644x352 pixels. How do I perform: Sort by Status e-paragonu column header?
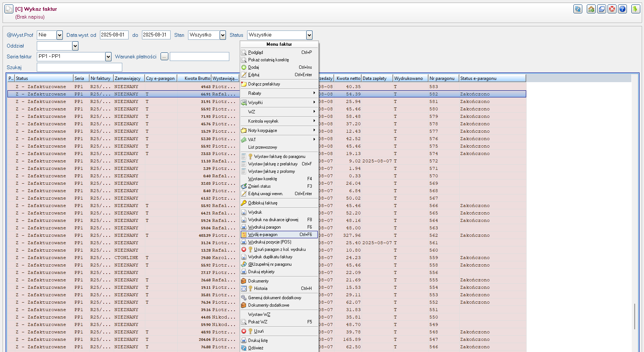click(x=492, y=78)
